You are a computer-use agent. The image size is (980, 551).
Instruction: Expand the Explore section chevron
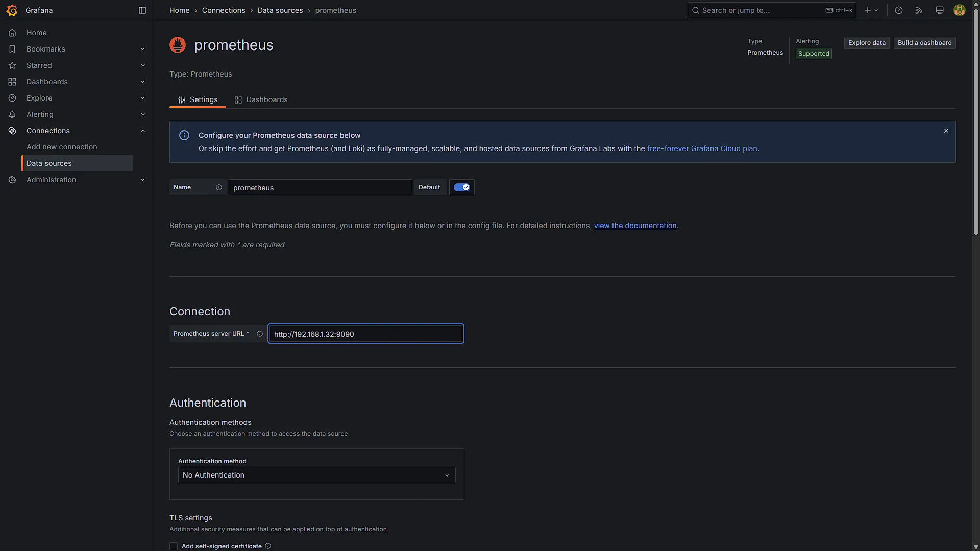143,98
